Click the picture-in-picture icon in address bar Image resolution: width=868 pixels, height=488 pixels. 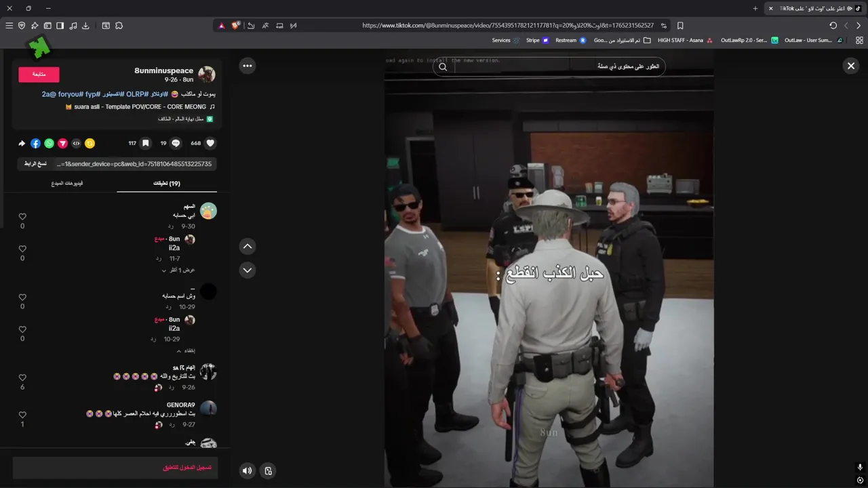tap(279, 26)
